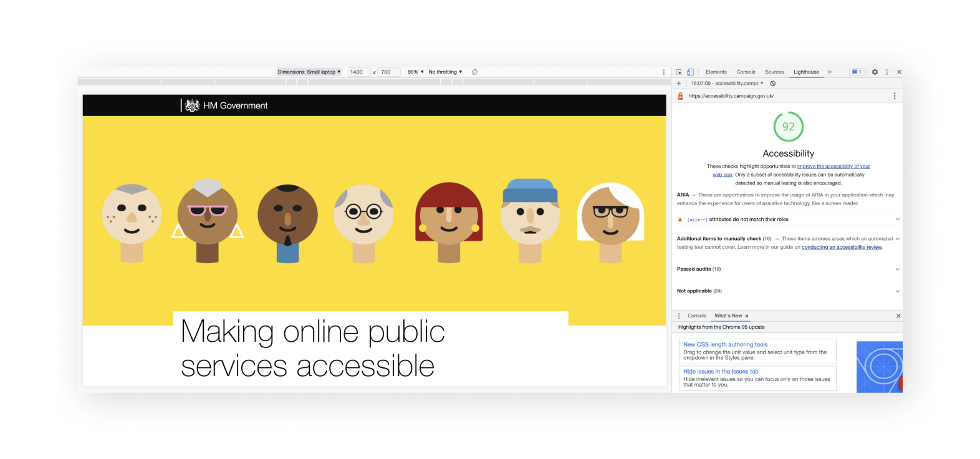This screenshot has width=980, height=459.
Task: Open the No throttling dropdown
Action: pos(445,72)
